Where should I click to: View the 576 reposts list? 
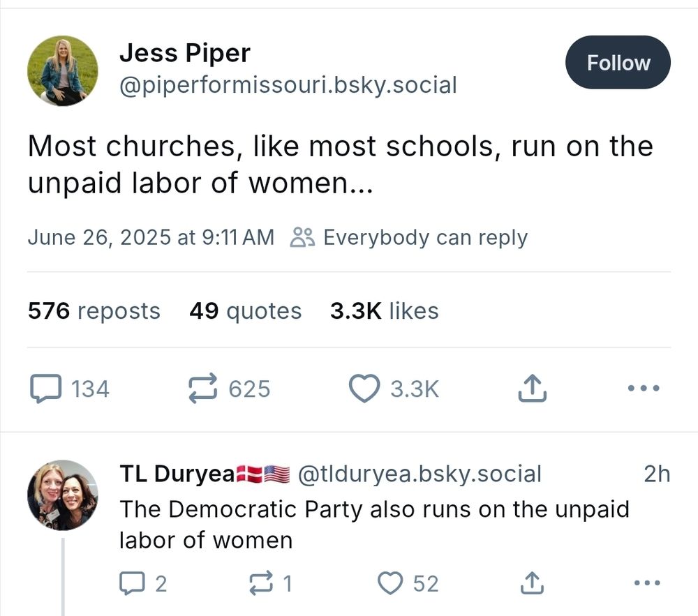pyautogui.click(x=94, y=310)
